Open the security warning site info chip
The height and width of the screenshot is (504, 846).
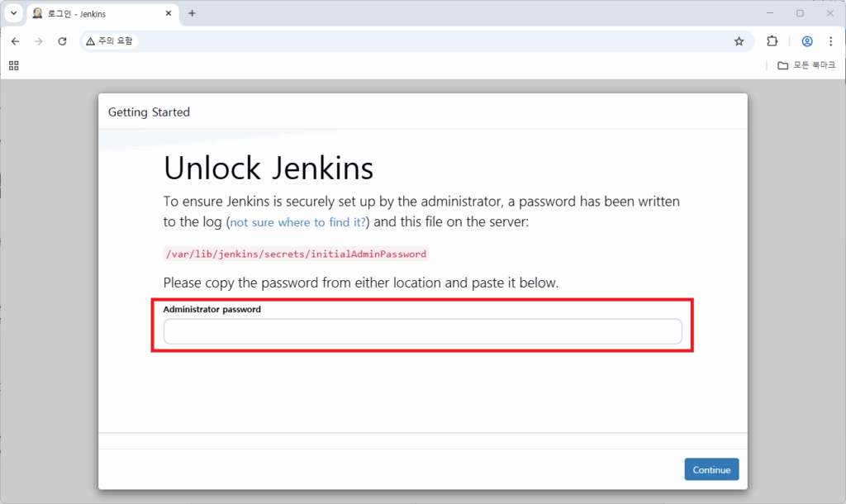(x=110, y=41)
